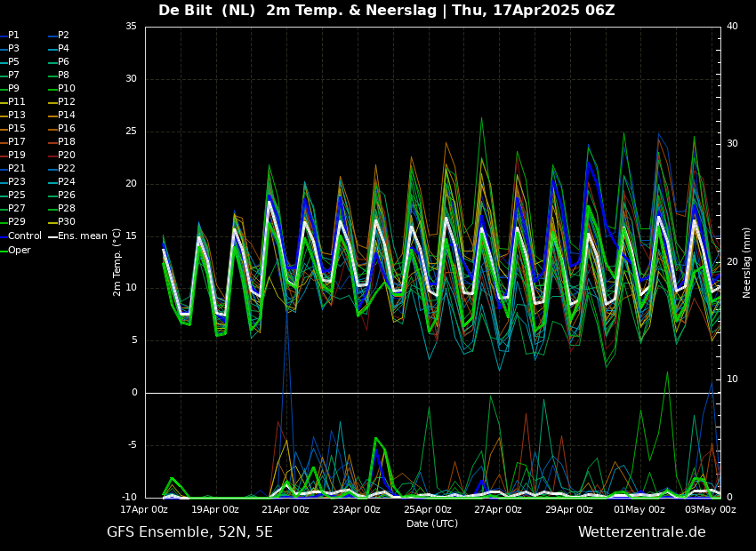Select the 25Apr 00z date label
Image resolution: width=756 pixels, height=551 pixels.
point(427,509)
